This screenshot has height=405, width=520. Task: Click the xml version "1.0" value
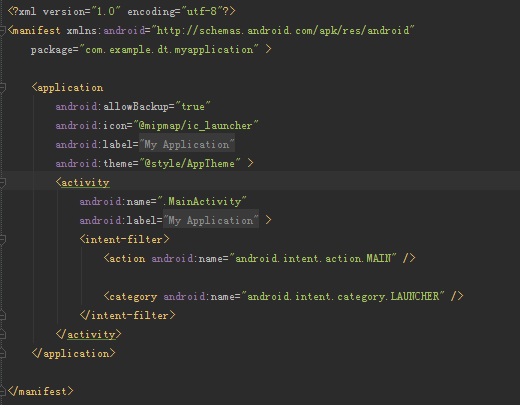106,12
